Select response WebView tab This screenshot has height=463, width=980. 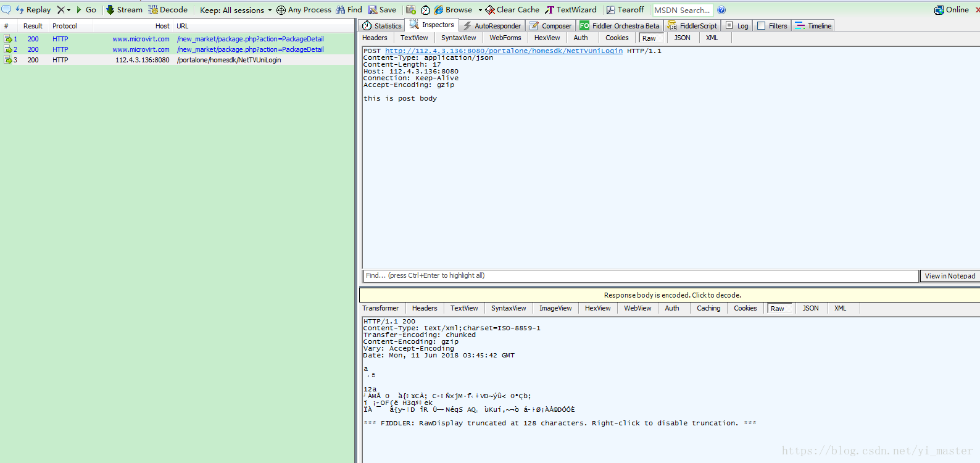(x=637, y=308)
